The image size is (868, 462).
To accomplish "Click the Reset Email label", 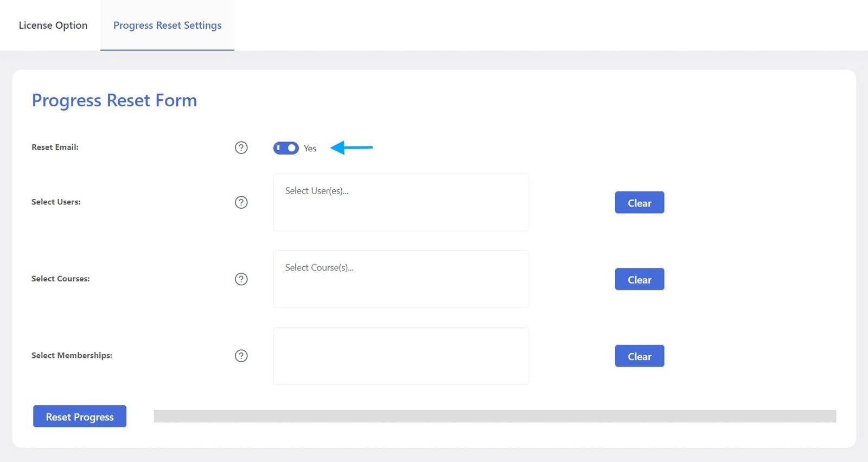I will point(55,147).
